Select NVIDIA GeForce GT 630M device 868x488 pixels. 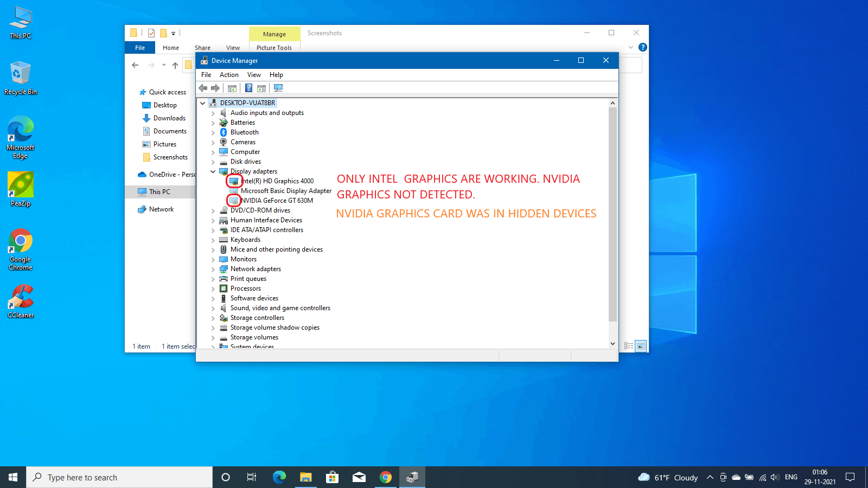tap(277, 201)
